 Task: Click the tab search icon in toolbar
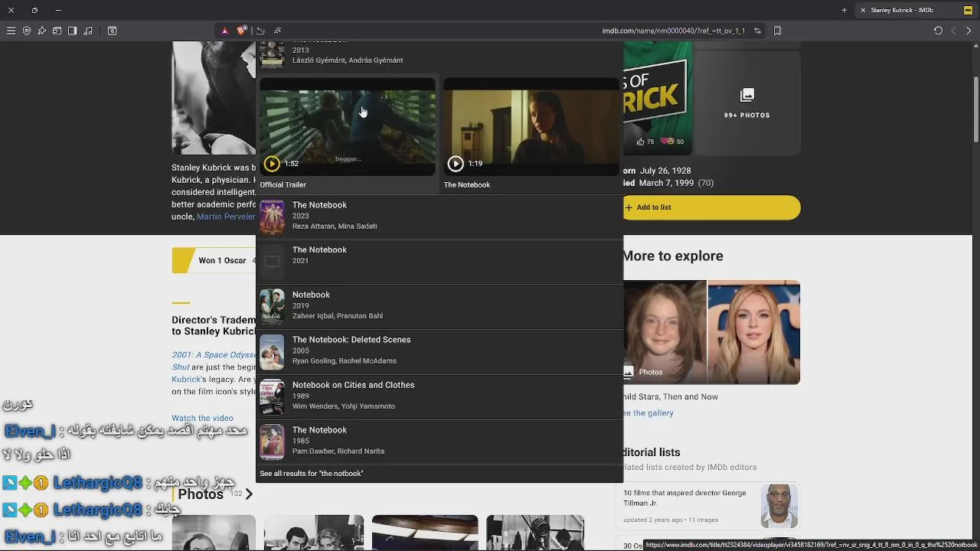click(x=112, y=31)
